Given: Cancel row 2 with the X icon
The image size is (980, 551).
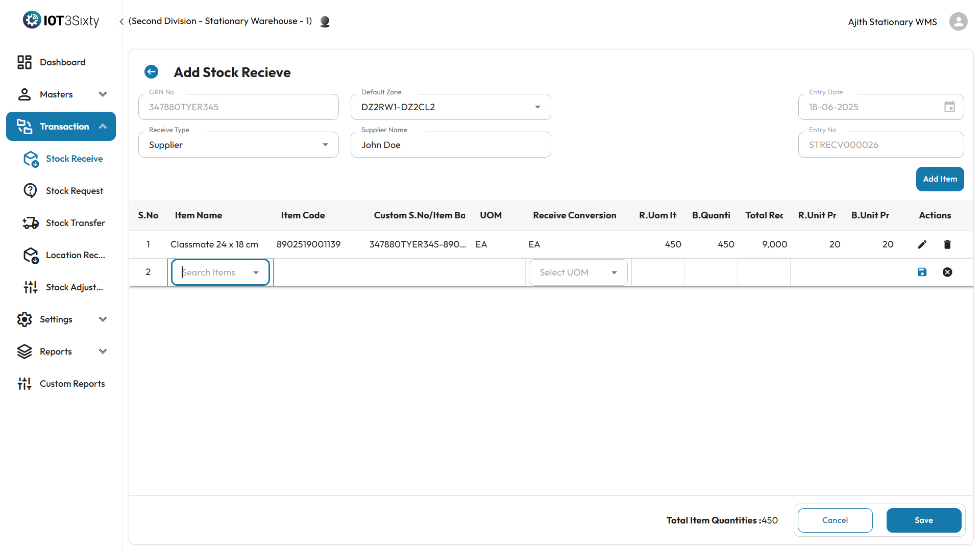Looking at the screenshot, I should click(x=947, y=272).
